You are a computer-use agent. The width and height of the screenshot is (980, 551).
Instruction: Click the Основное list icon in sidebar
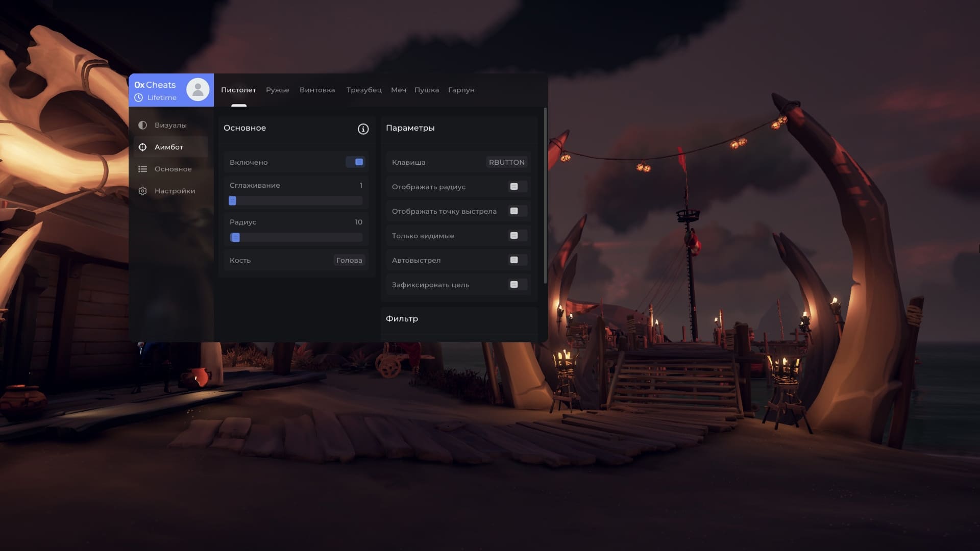point(142,169)
